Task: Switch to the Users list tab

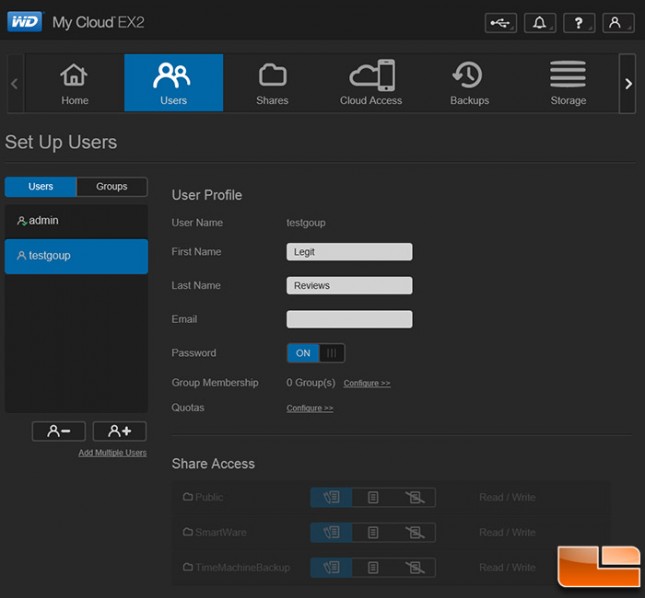Action: (x=41, y=187)
